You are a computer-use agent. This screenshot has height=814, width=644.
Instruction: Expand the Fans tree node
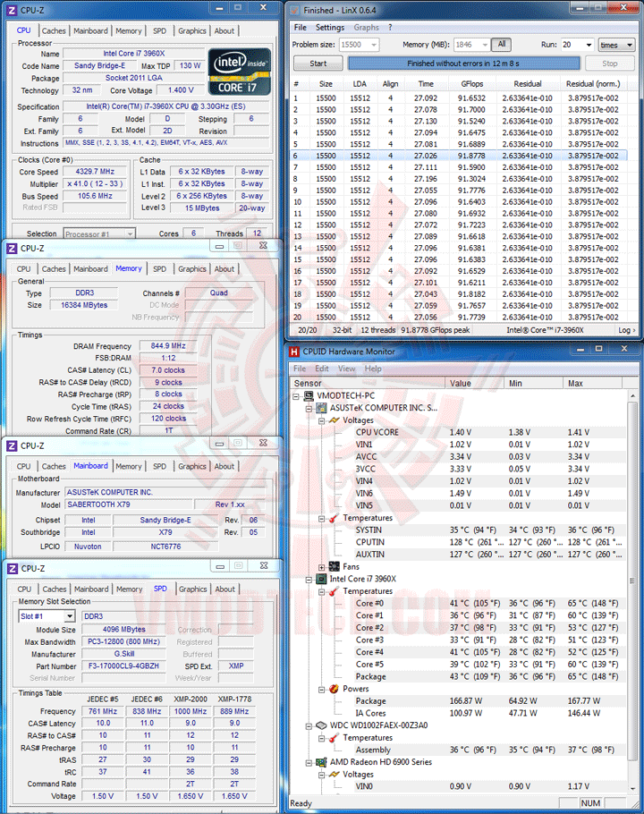click(322, 567)
